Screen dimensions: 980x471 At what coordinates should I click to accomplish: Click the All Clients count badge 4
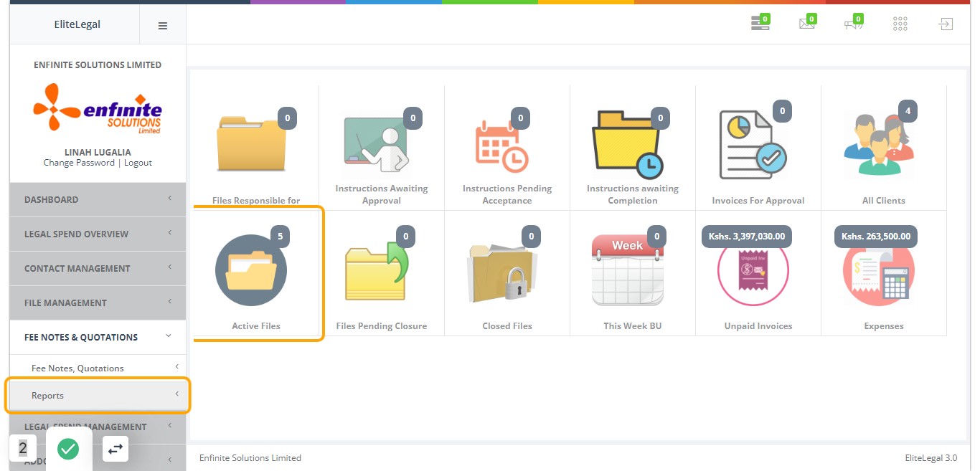[x=908, y=111]
